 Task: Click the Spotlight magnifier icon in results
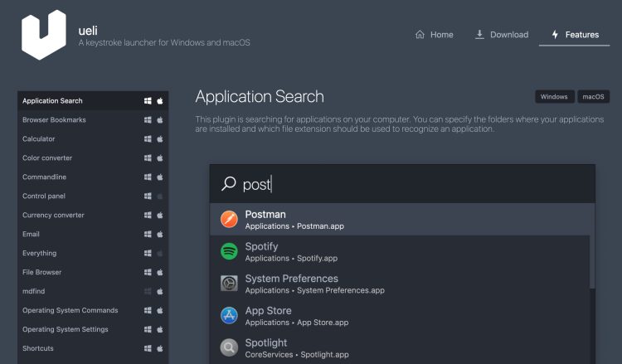pos(229,347)
